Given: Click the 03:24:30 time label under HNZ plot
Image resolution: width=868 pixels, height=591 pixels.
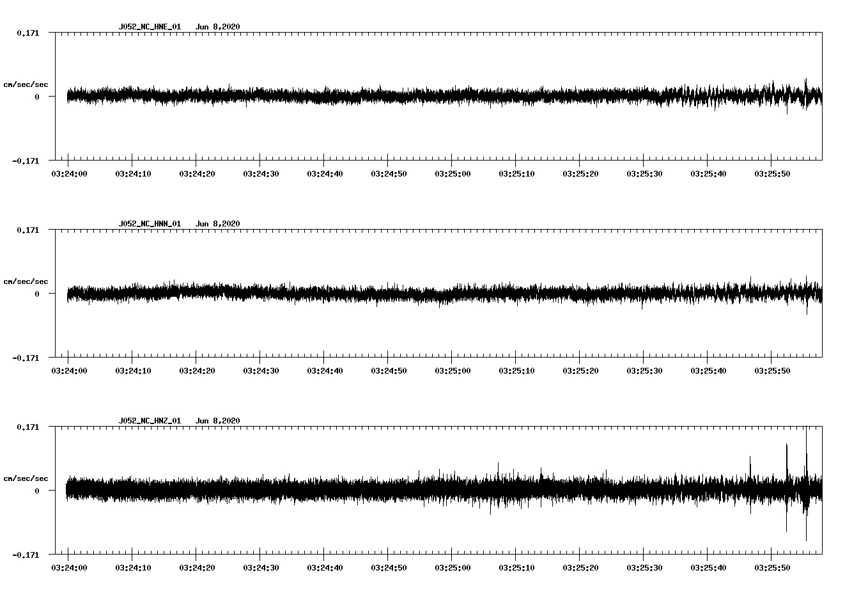Looking at the screenshot, I should (x=260, y=568).
